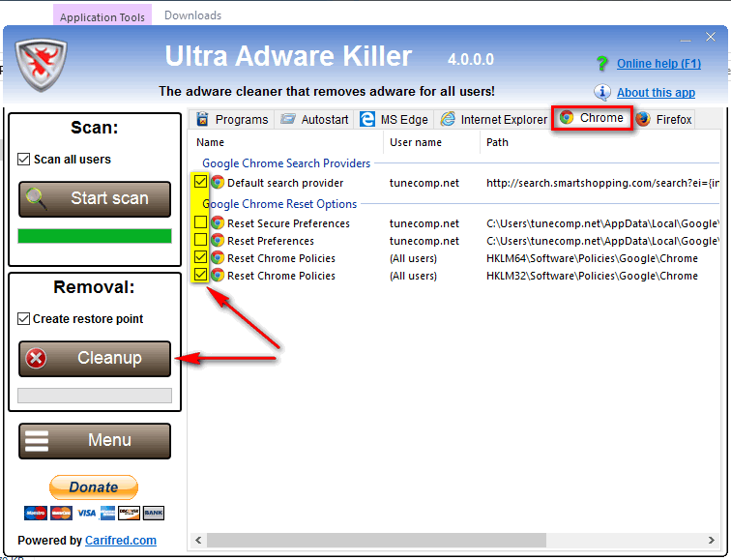Open the MS Edge tab
The width and height of the screenshot is (731, 560).
[394, 119]
